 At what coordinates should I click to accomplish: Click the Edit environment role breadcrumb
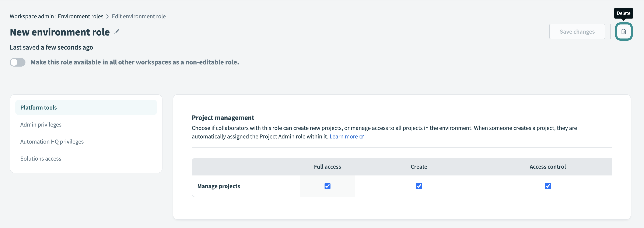tap(139, 16)
